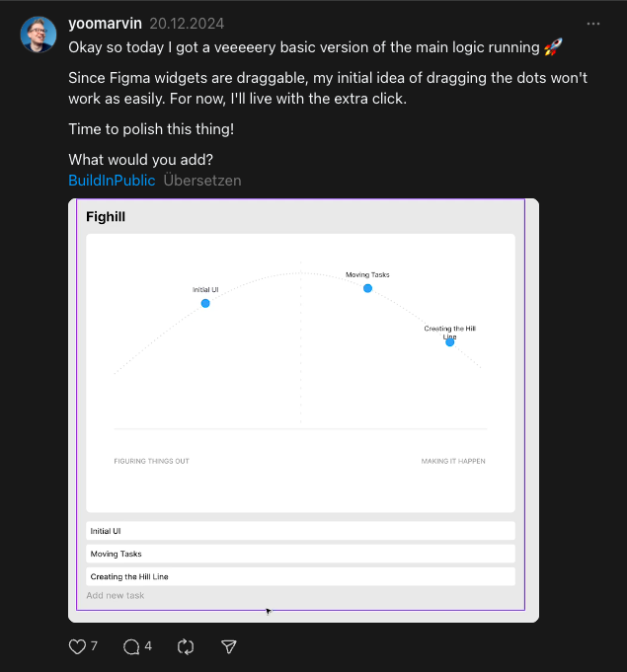Open the three-dot post options menu

(592, 23)
